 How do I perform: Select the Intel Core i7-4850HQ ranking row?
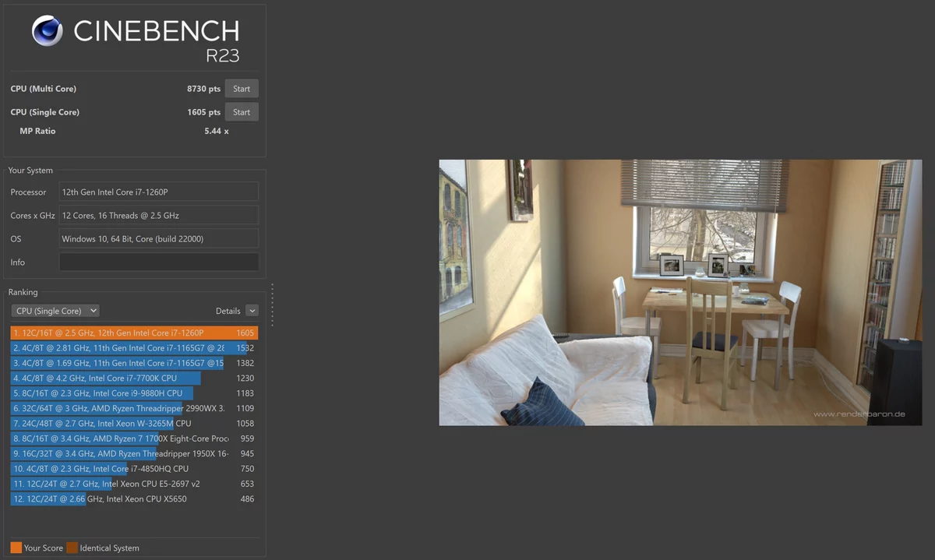134,469
